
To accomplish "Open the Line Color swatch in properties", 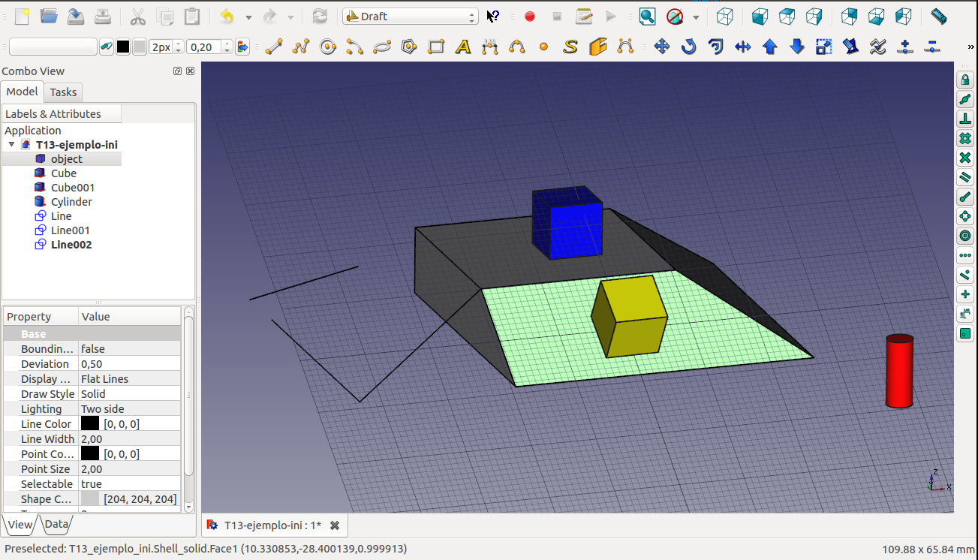I will coord(90,424).
